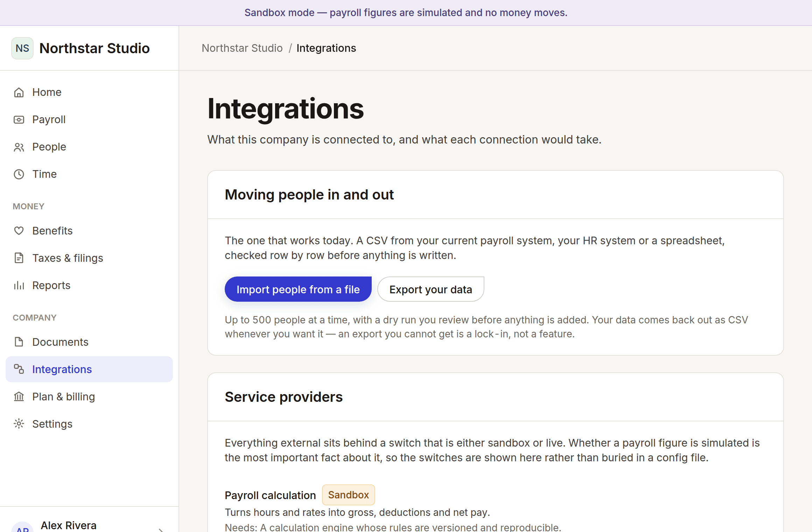Click Northstar Studio breadcrumb link
Viewport: 812px width, 532px height.
pyautogui.click(x=242, y=48)
